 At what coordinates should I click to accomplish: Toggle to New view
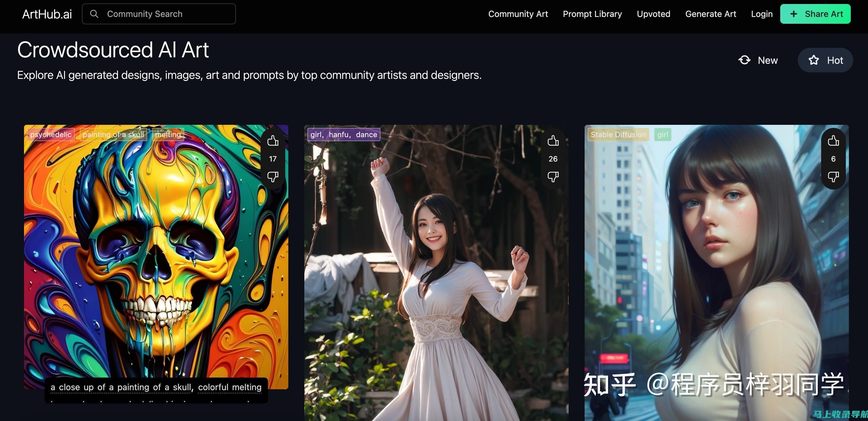click(760, 60)
